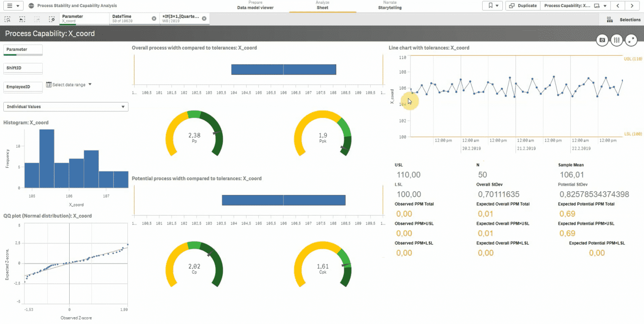Expand the bookmark dropdown arrow
This screenshot has width=644, height=324.
[x=497, y=5]
